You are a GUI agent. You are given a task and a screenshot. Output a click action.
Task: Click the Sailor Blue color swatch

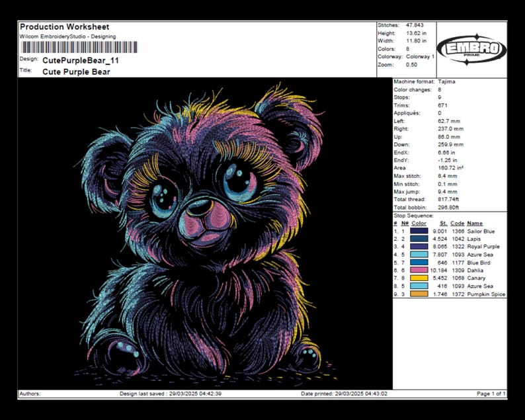pyautogui.click(x=419, y=231)
